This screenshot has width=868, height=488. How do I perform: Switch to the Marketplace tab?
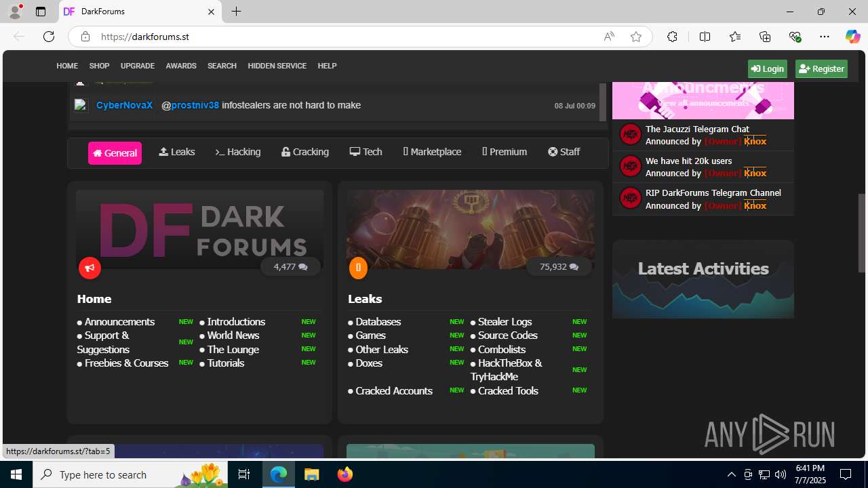coord(432,152)
